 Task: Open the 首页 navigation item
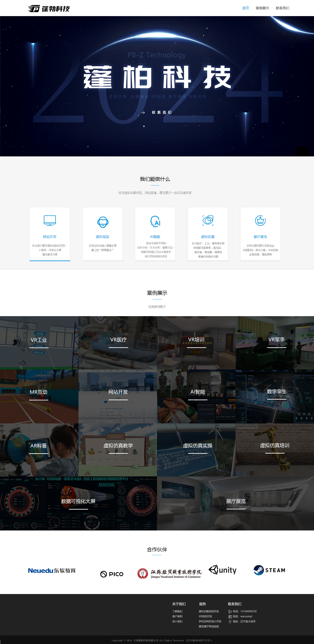point(246,8)
